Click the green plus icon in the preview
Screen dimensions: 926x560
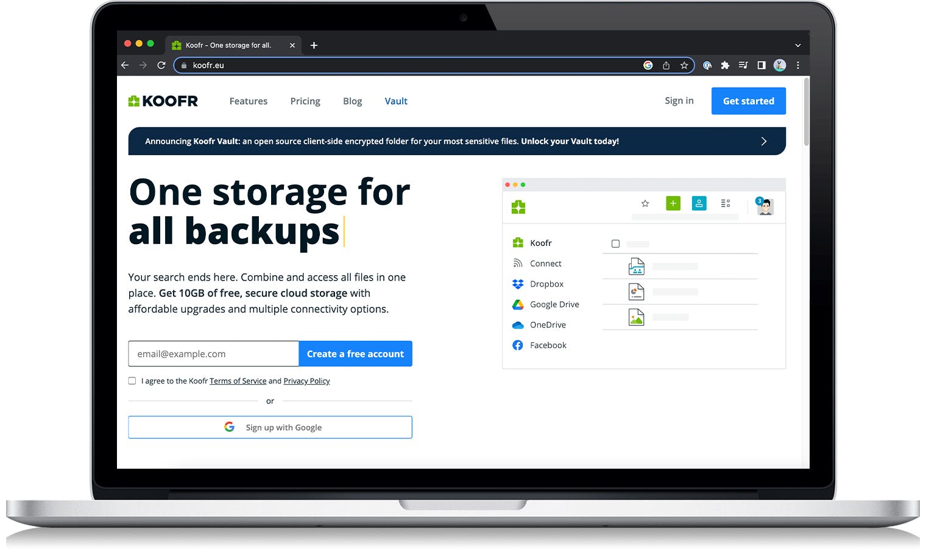pyautogui.click(x=673, y=203)
